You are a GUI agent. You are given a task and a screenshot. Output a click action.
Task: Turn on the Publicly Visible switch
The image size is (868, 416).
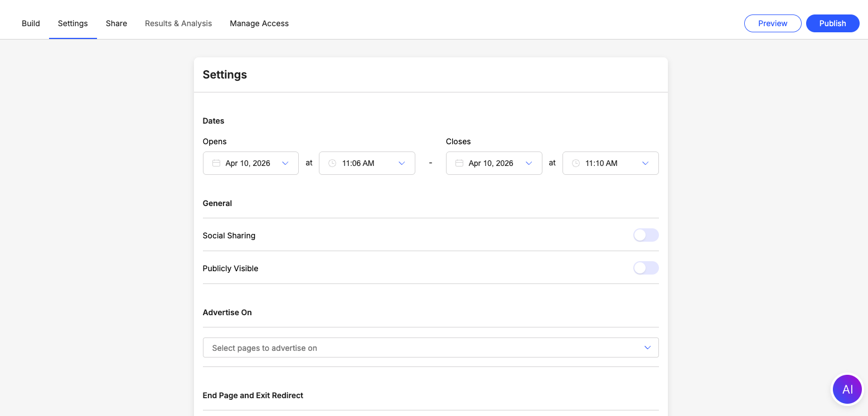pos(646,268)
